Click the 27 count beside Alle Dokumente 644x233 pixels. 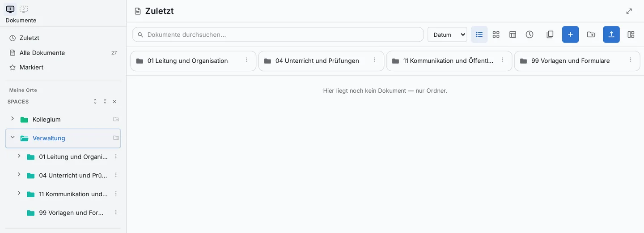114,53
